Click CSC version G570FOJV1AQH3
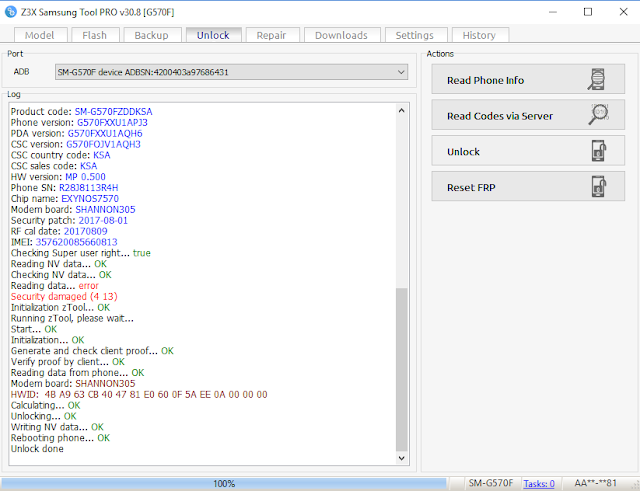640x491 pixels. click(103, 144)
